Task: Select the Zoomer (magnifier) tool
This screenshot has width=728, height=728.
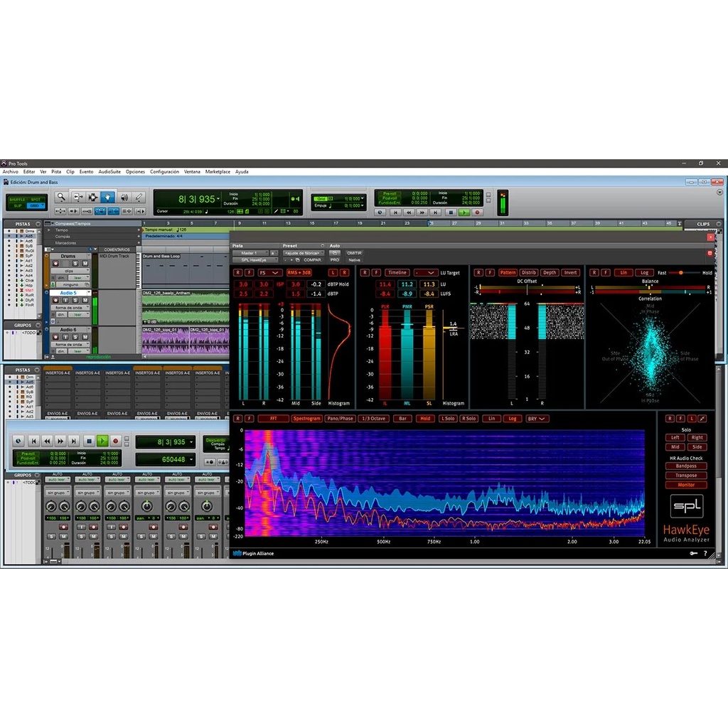Action: click(x=61, y=198)
